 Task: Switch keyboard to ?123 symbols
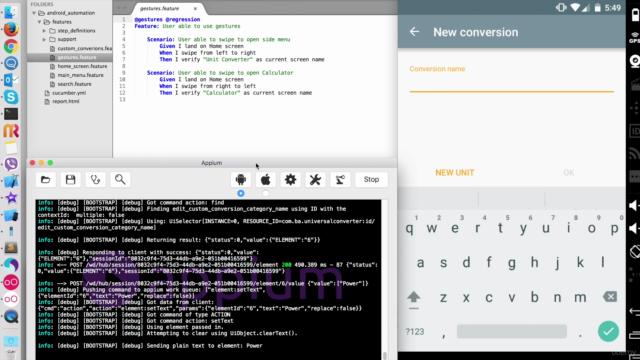(x=415, y=332)
